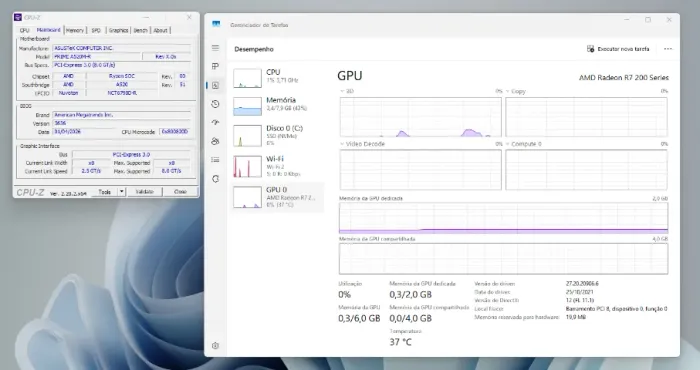
Task: Click the American Megatrends Inc. BIOS brand
Action: click(x=121, y=115)
